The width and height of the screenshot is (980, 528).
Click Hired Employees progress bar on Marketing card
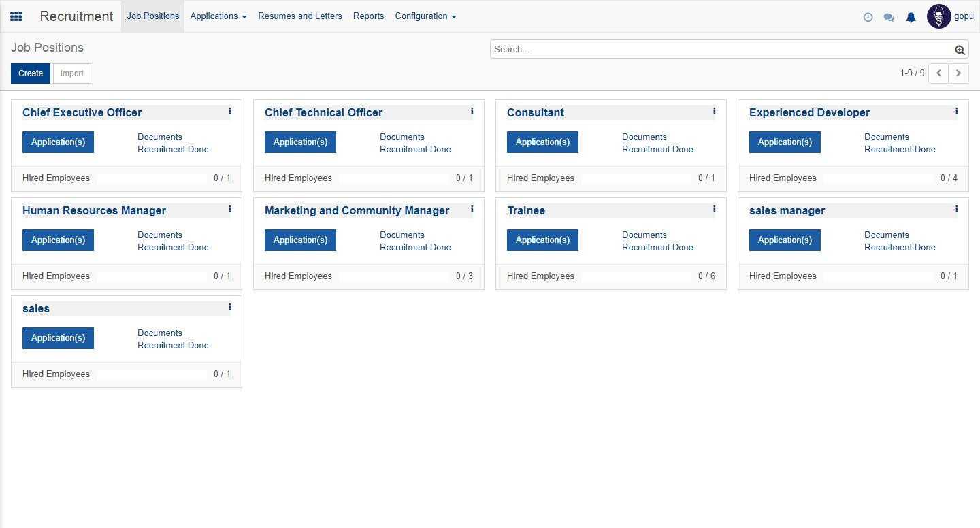(x=395, y=276)
